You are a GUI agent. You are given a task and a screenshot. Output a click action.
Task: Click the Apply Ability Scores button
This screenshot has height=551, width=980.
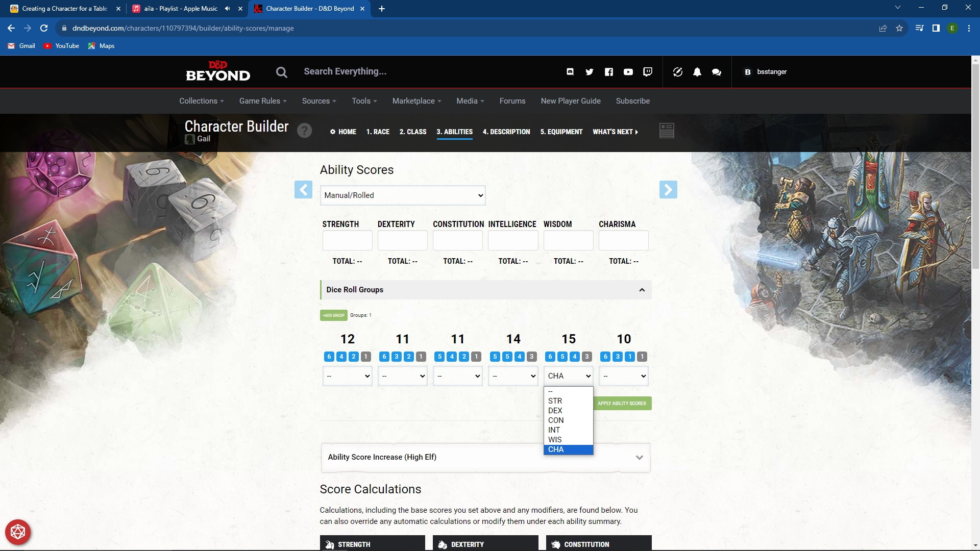tap(622, 403)
